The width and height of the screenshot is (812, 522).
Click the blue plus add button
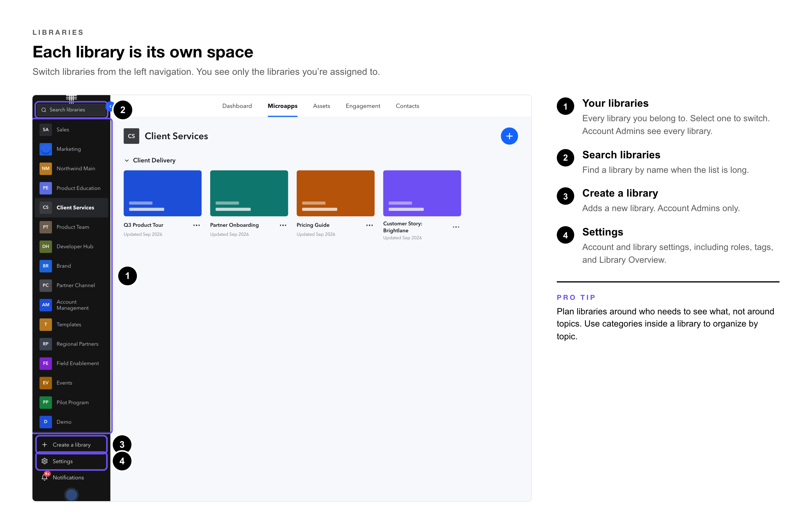pos(509,136)
